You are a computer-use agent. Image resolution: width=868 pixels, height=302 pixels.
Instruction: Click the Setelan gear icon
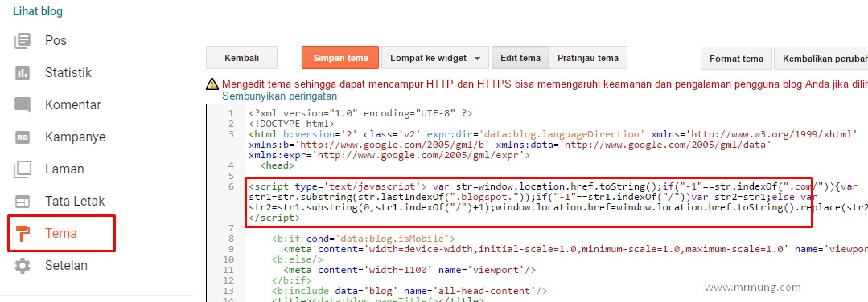point(23,266)
